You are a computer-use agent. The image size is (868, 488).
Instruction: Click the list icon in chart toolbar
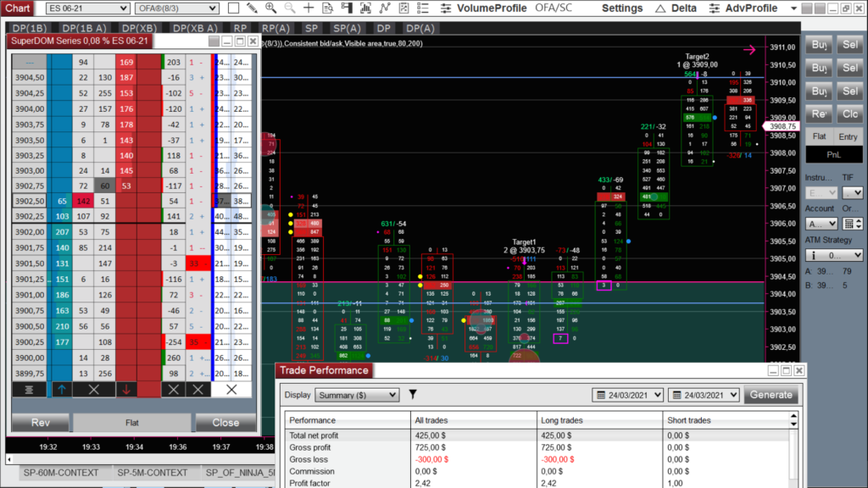423,8
